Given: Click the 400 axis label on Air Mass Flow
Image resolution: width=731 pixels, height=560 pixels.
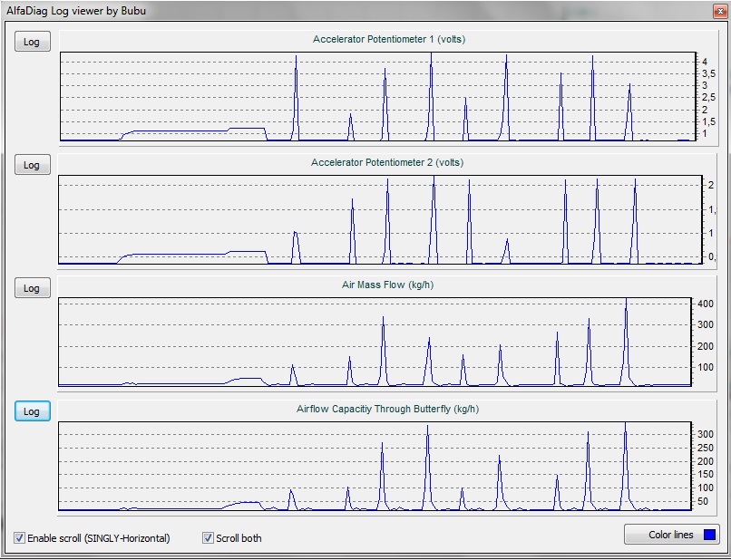Looking at the screenshot, I should pos(706,304).
